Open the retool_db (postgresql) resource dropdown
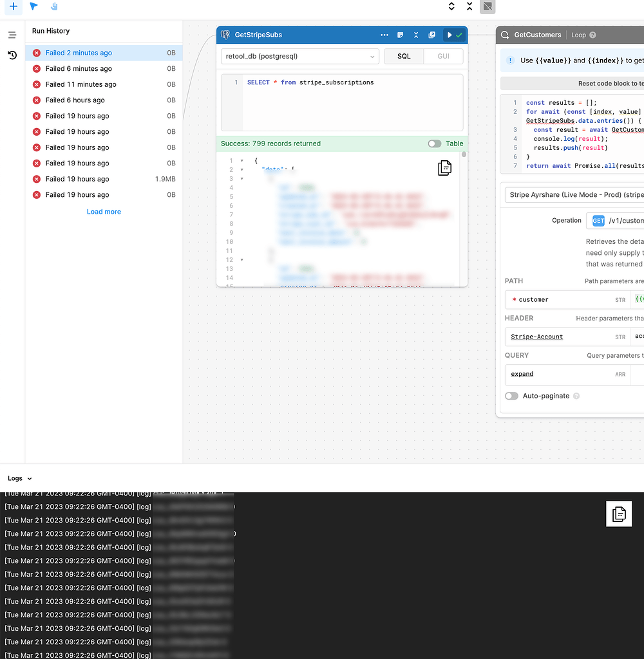This screenshot has width=644, height=659. coord(299,57)
